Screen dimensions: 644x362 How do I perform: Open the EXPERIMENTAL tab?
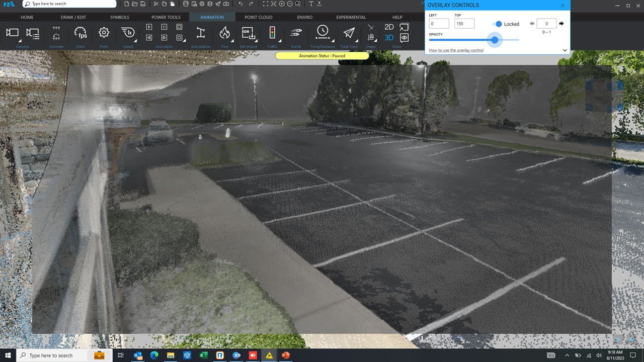351,17
